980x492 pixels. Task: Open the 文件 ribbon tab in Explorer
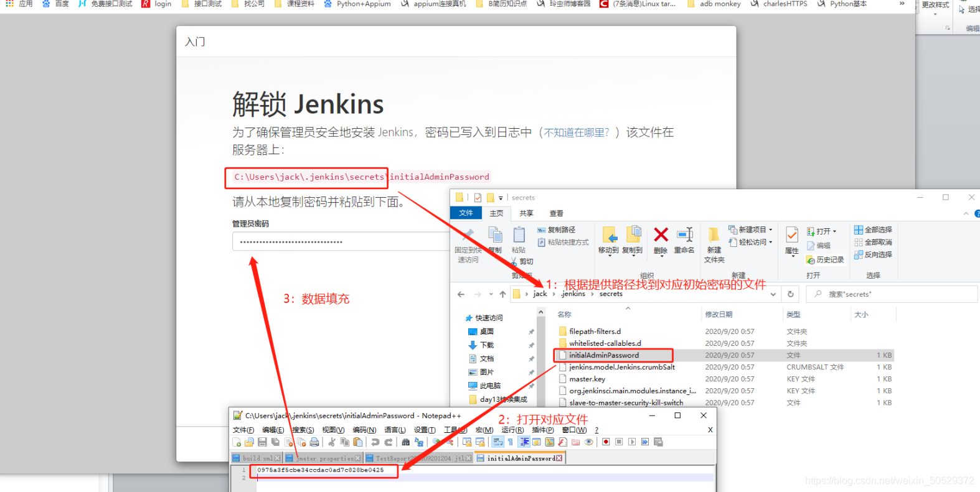[x=466, y=213]
